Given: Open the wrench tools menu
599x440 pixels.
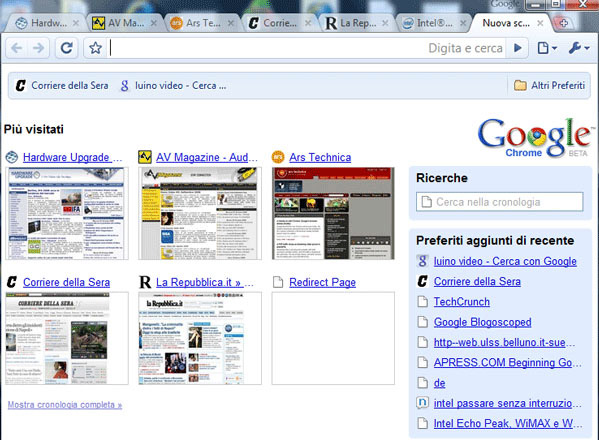Looking at the screenshot, I should [578, 48].
